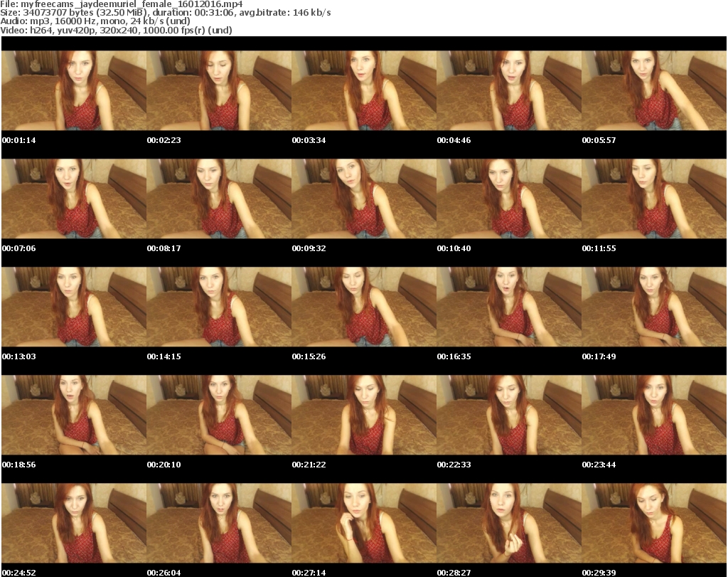
Task: Click the 00:28:27 timestamp label
Action: point(454,572)
